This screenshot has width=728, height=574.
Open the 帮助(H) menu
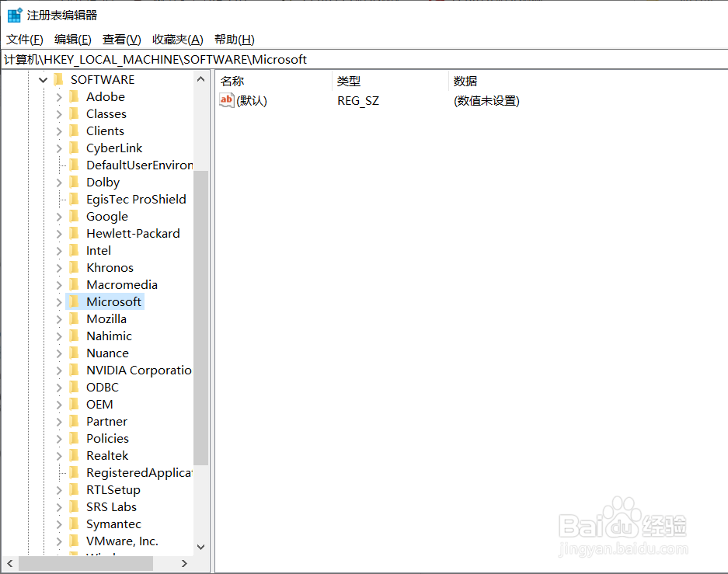tap(235, 40)
